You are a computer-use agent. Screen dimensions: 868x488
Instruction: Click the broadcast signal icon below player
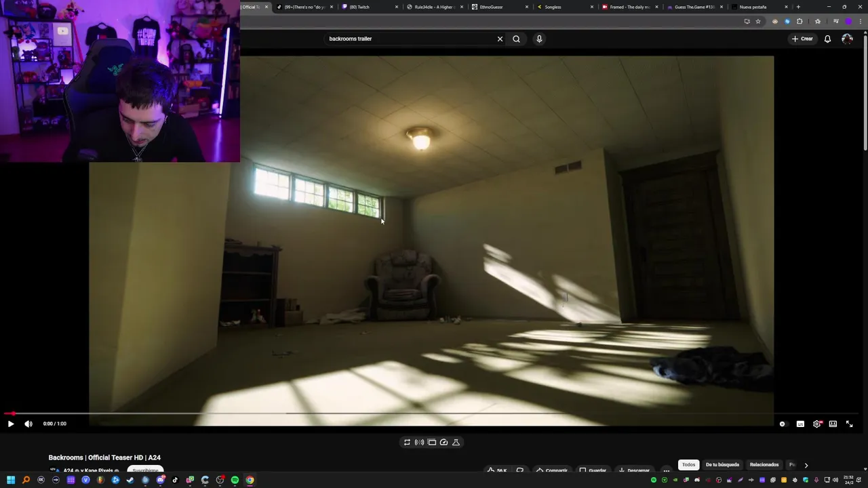(419, 442)
